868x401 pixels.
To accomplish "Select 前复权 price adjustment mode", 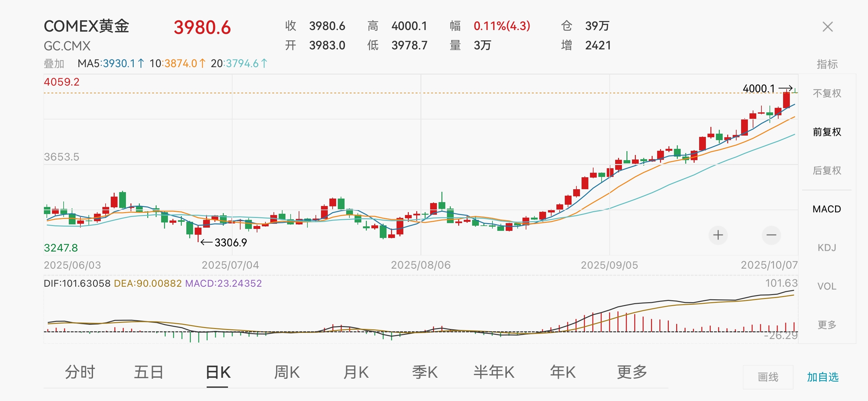I will point(827,132).
